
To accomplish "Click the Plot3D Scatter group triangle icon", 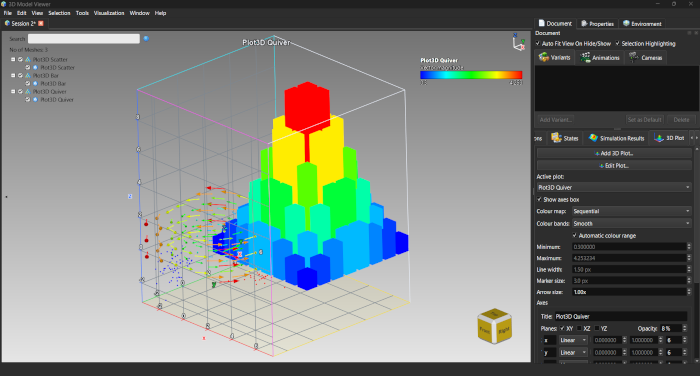I will coord(28,59).
